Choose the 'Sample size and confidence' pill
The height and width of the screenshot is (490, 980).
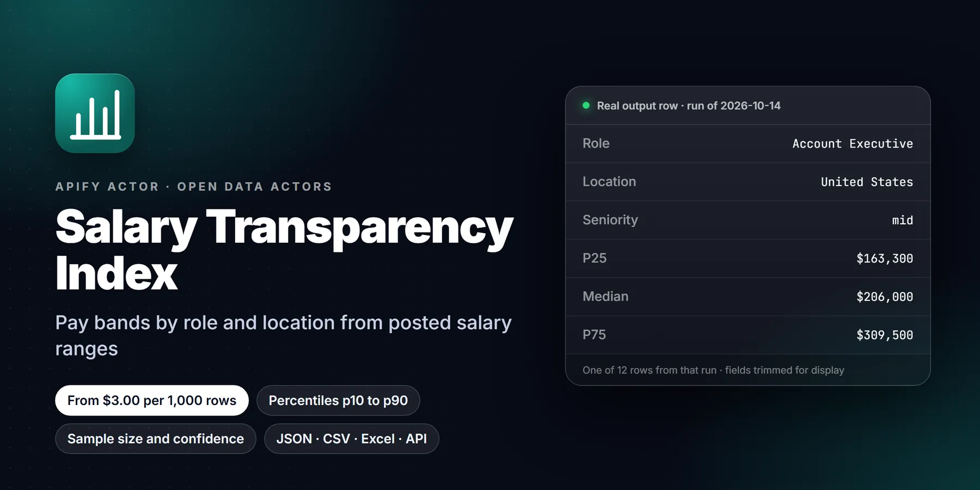point(156,439)
